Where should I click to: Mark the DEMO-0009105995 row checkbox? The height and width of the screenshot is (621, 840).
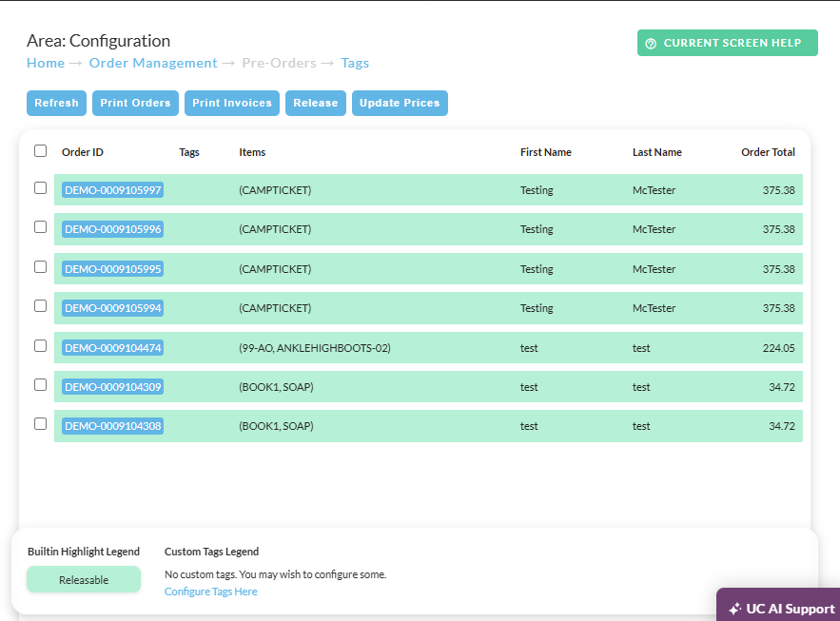(x=40, y=266)
